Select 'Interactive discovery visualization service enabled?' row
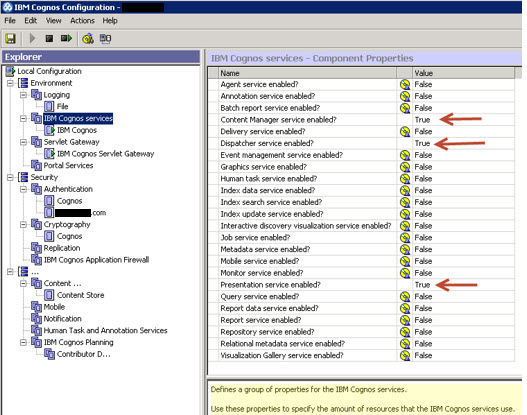527x415 pixels. 361,226
